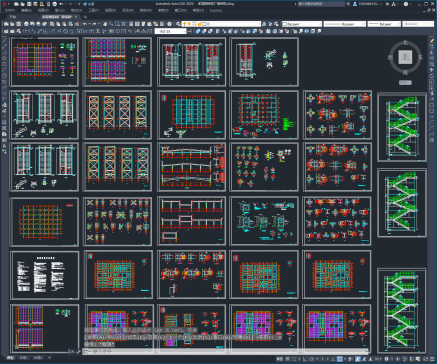Select the Fillet modify tool
The height and width of the screenshot is (364, 437).
pos(432,128)
